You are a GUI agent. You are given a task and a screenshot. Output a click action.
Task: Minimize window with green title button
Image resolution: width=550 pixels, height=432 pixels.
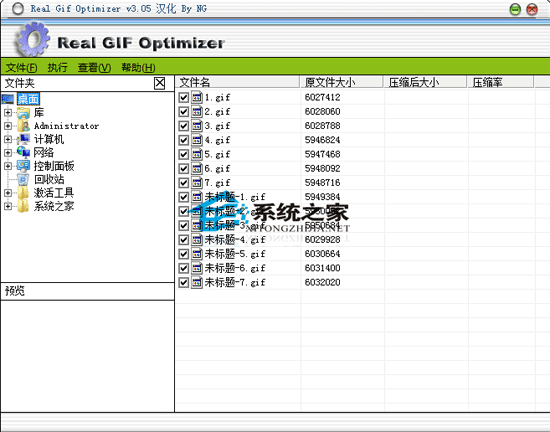click(x=515, y=9)
